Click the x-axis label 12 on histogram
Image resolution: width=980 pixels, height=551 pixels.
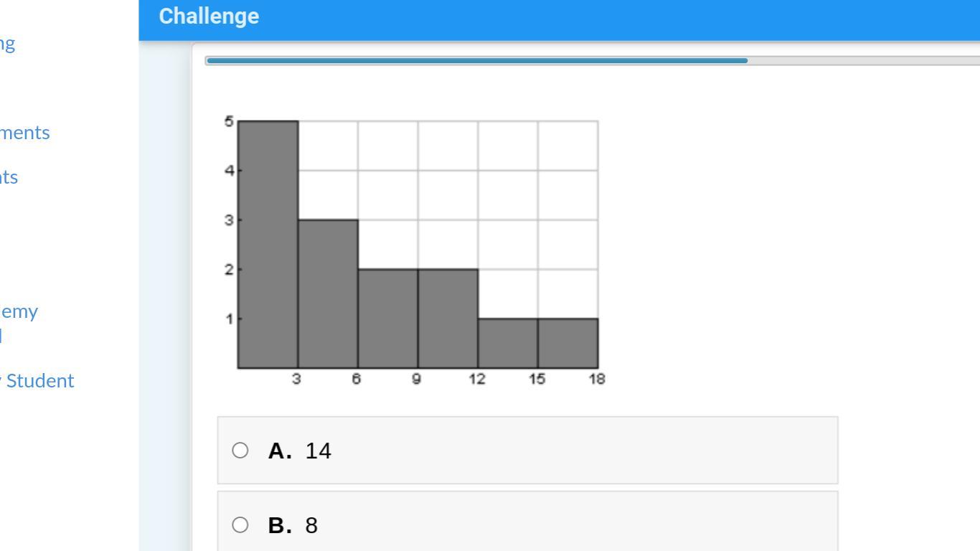pos(478,379)
